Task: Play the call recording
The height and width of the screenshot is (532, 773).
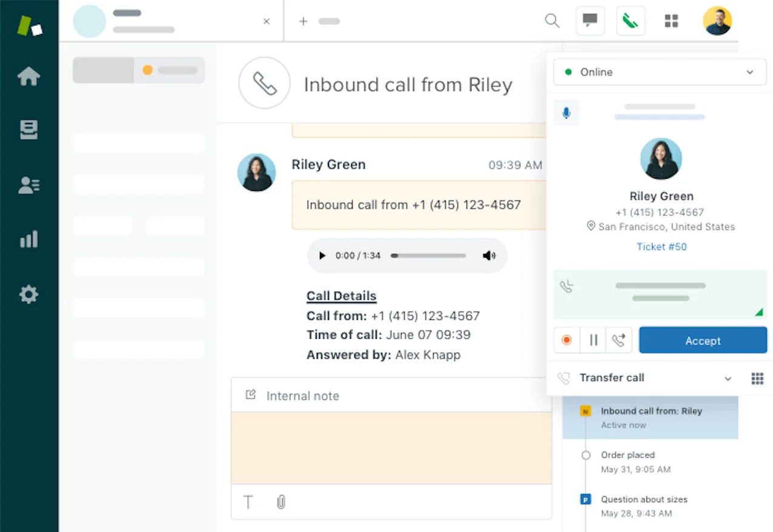Action: 322,256
